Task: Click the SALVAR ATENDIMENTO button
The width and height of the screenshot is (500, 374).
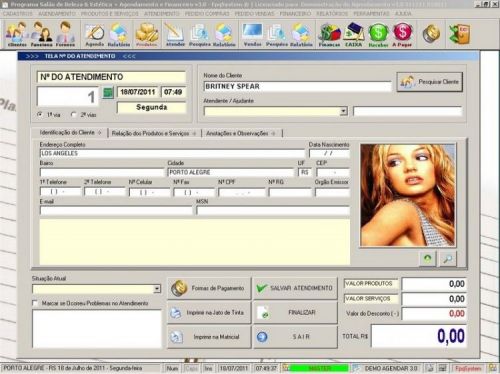Action: (295, 288)
